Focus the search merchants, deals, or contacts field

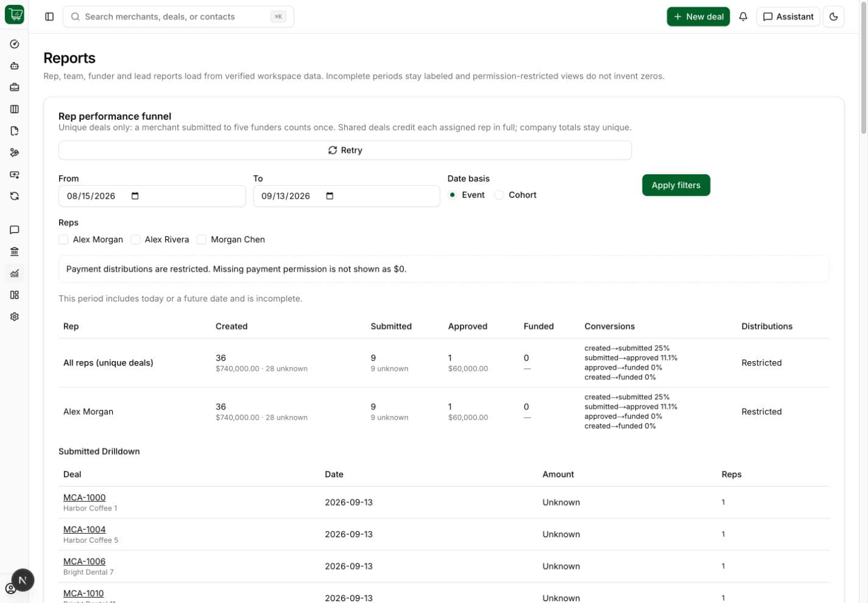[178, 16]
